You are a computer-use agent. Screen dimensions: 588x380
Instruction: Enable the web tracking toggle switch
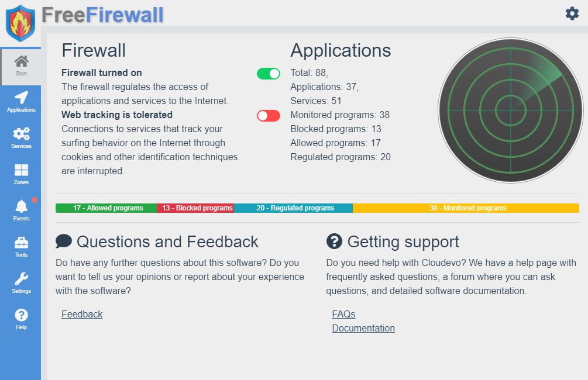269,116
